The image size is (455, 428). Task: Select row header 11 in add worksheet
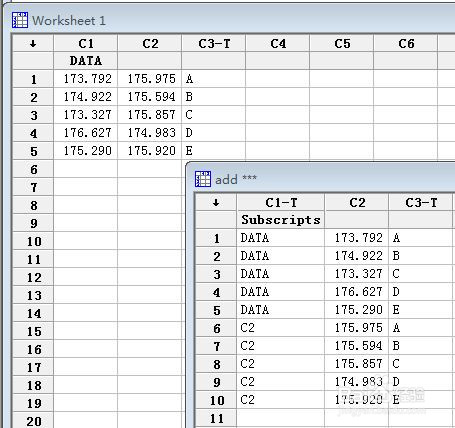216,418
